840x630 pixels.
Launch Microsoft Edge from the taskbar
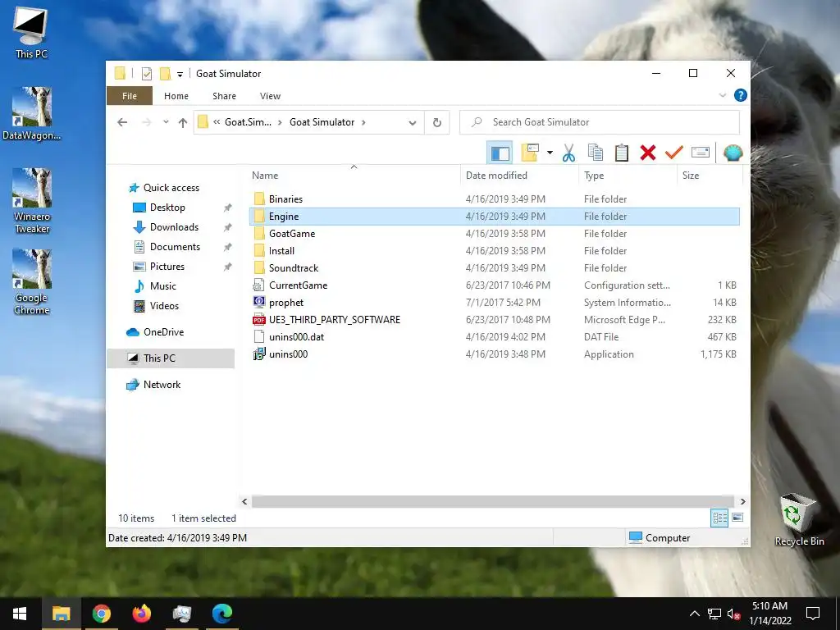coord(221,614)
